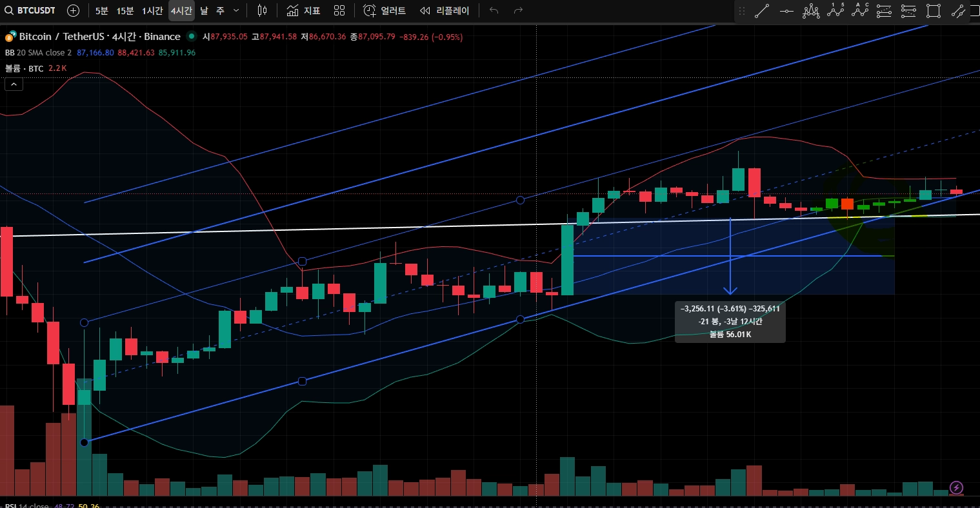Select the Trend Line drawing tool
This screenshot has width=980, height=508.
click(762, 11)
